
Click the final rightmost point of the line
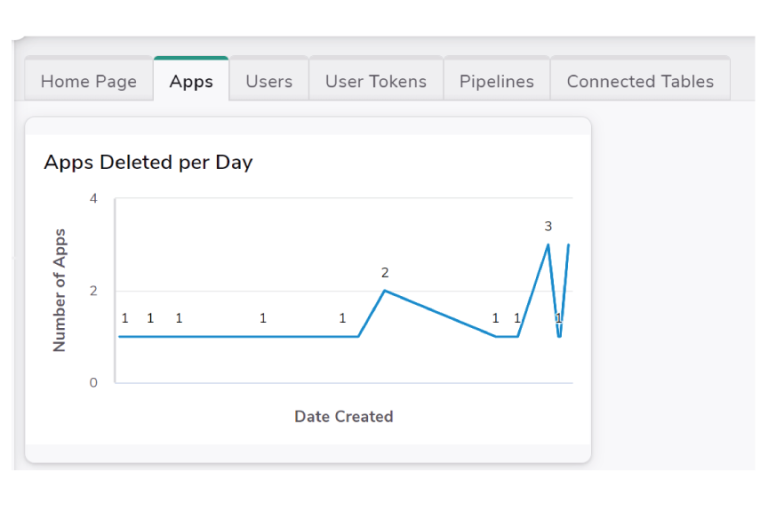click(569, 245)
